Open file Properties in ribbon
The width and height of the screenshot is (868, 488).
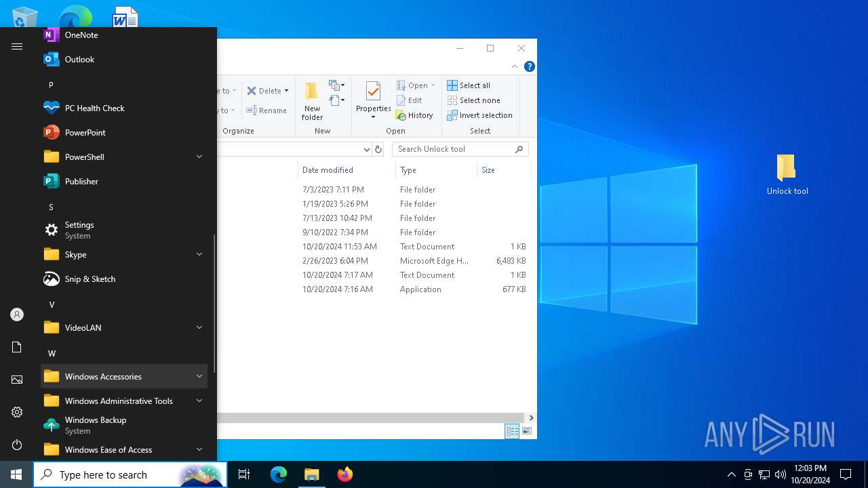pos(373,100)
